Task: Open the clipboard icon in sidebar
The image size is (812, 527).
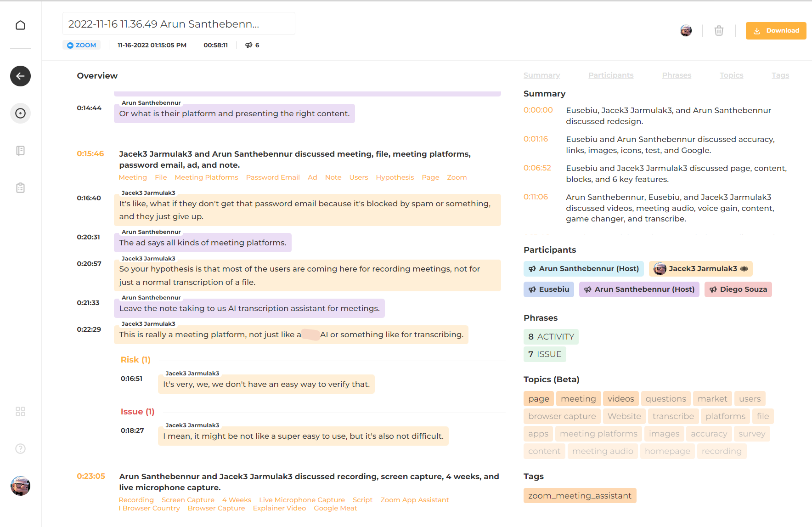Action: (x=20, y=188)
